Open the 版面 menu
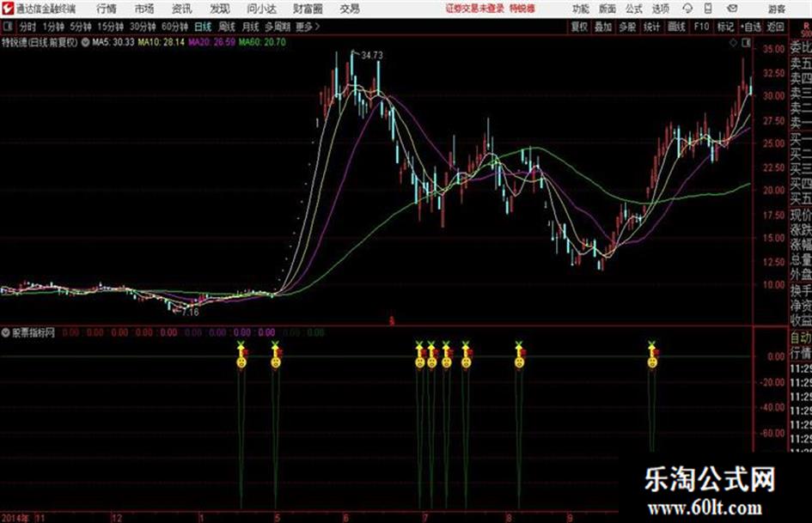This screenshot has height=523, width=812. click(x=607, y=9)
